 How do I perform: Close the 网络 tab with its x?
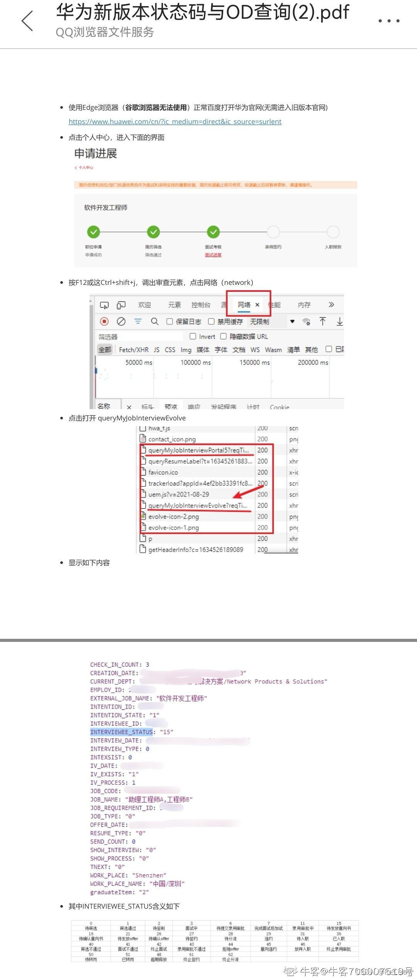pos(258,305)
